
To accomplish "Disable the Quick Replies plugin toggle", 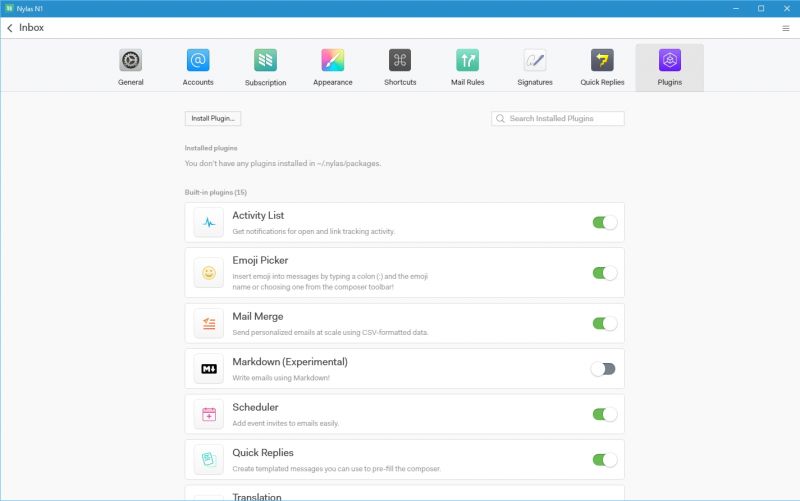I will pyautogui.click(x=605, y=460).
